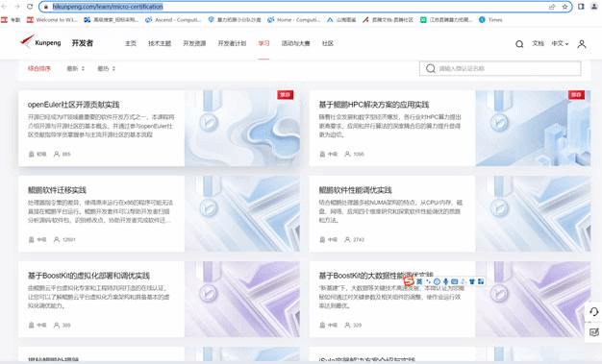Viewport: 602px width, 364px height.
Task: Open the 开发资源 menu item
Action: pyautogui.click(x=194, y=43)
